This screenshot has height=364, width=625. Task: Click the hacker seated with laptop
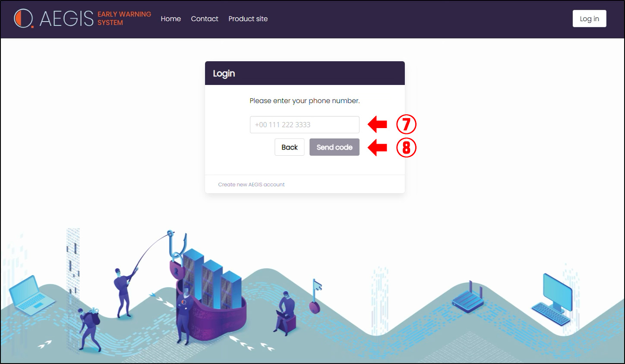[x=285, y=314]
